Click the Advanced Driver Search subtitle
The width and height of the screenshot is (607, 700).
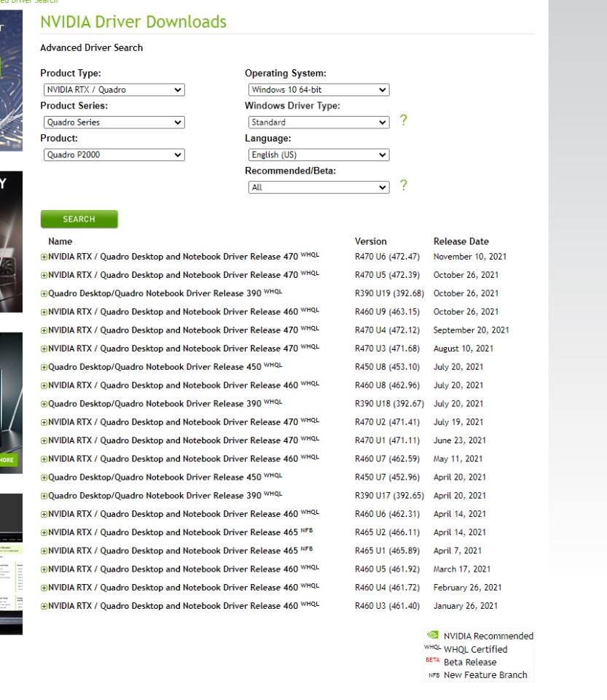[x=91, y=48]
